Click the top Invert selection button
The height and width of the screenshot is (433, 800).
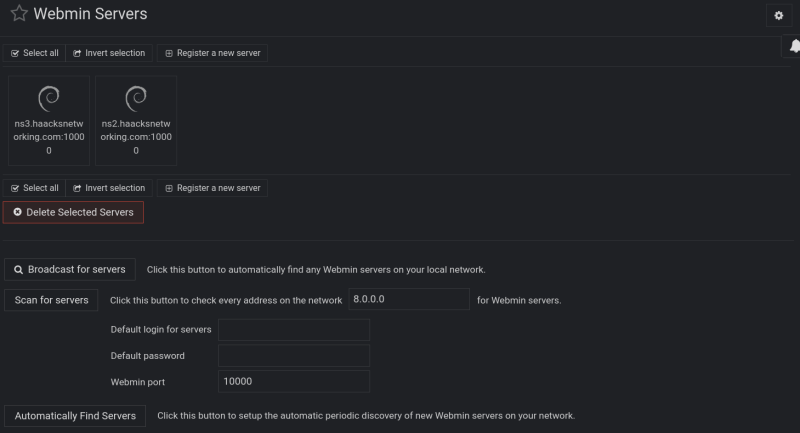point(109,53)
